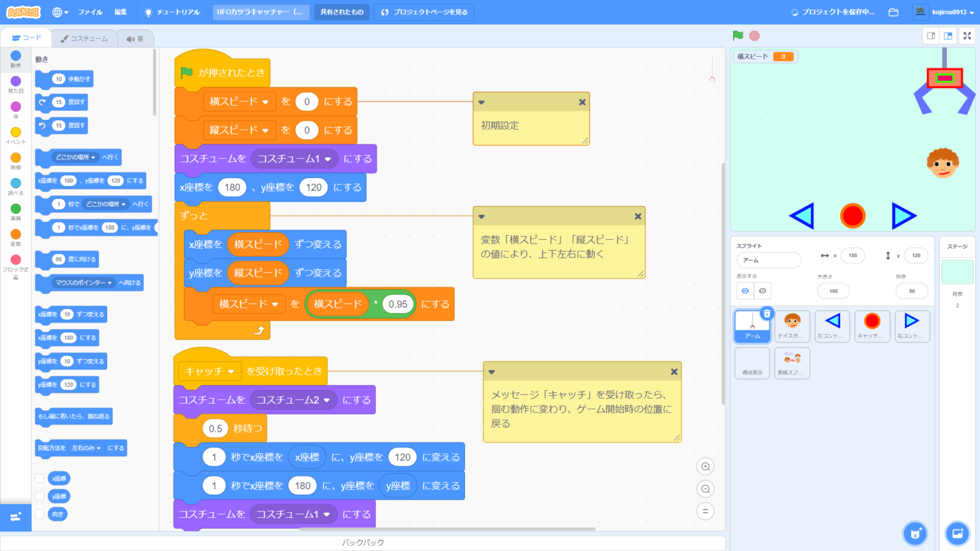Image resolution: width=980 pixels, height=551 pixels.
Task: Click the red stop sign icon
Action: (753, 36)
